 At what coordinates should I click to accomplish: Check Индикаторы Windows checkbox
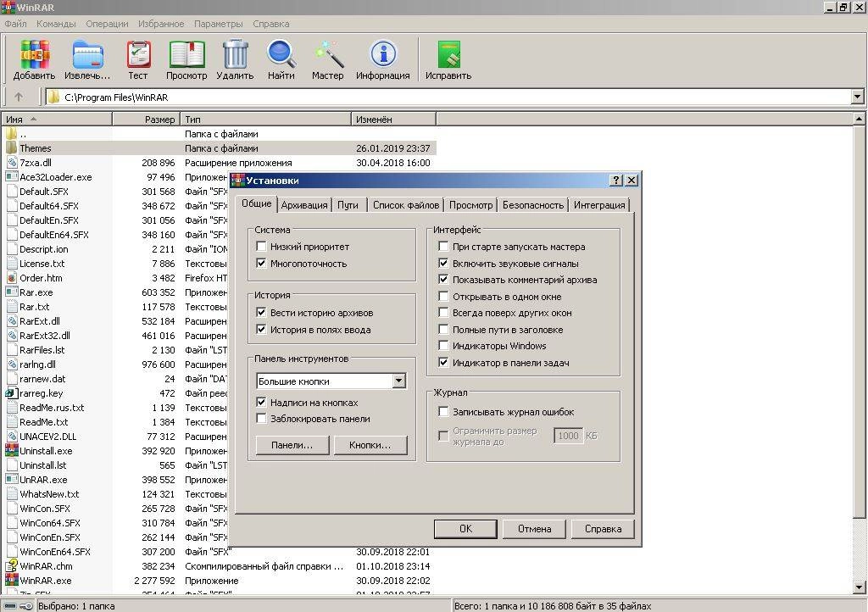click(443, 345)
